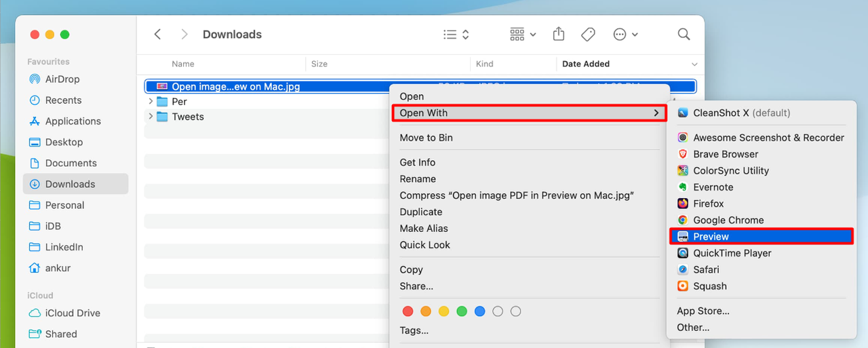
Task: Open with Preview
Action: click(x=762, y=236)
